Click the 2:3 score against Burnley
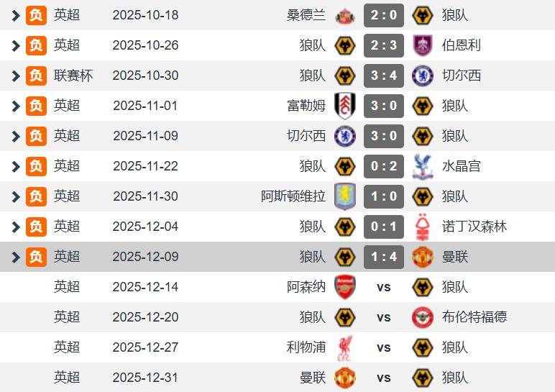The image size is (555, 392). click(x=384, y=45)
